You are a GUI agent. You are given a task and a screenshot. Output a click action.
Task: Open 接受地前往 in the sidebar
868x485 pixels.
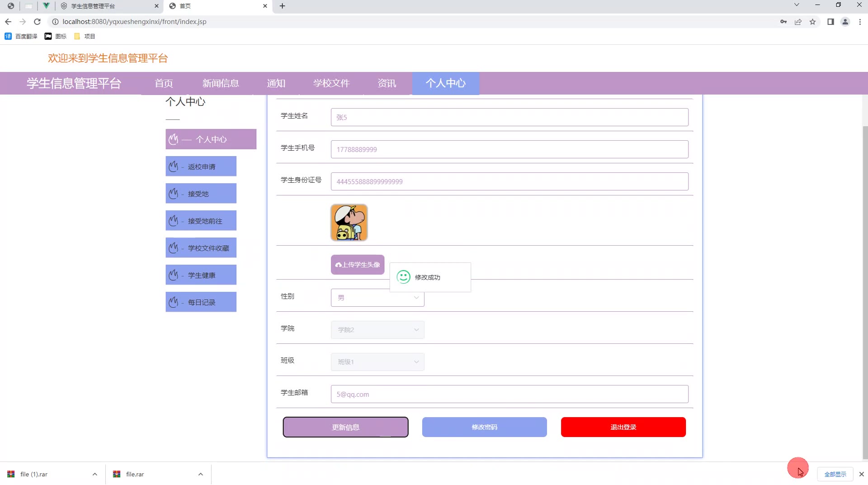coord(201,221)
